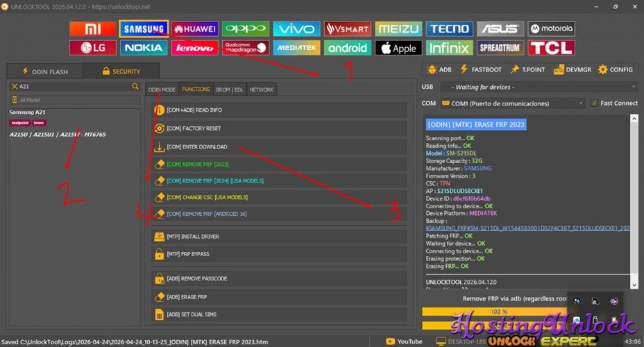Expand the USB devices dropdown
This screenshot has height=347, width=644.
[x=539, y=87]
